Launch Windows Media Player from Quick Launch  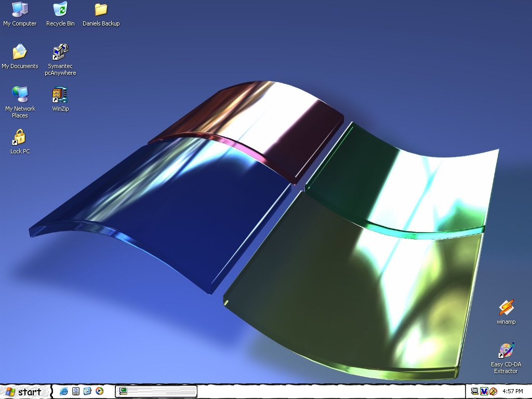99,391
